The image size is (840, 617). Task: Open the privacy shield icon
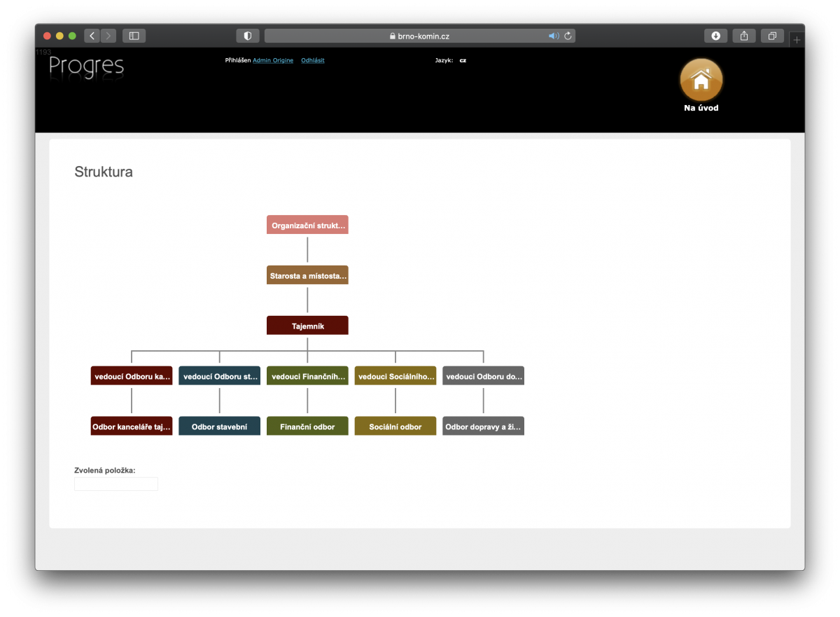coord(248,36)
